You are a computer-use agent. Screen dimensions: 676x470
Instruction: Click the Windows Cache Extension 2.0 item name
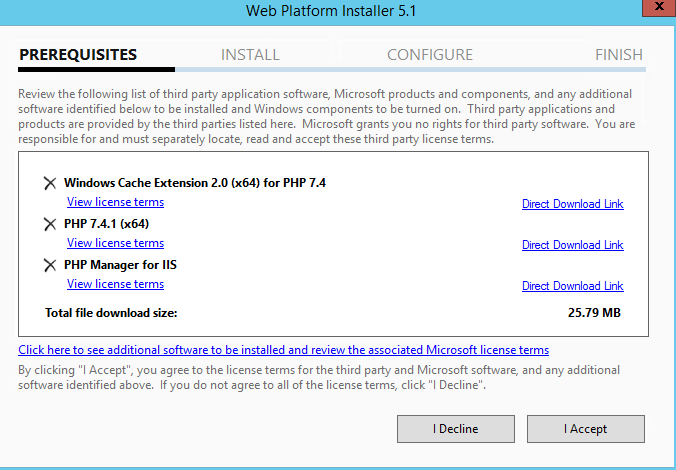195,183
